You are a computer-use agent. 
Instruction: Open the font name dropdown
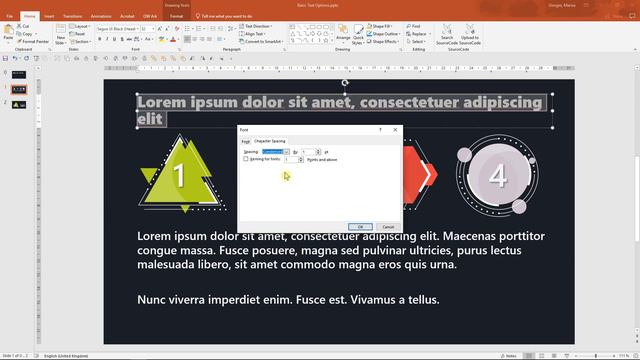coord(138,29)
